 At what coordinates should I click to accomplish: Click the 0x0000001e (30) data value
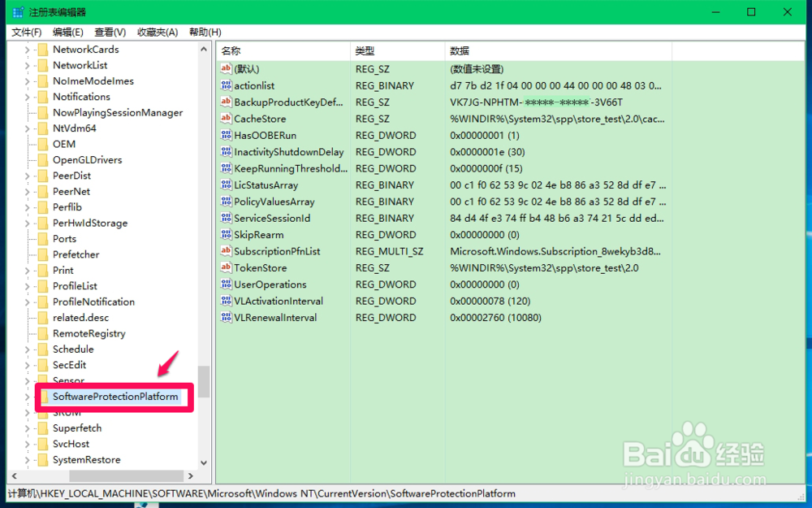click(487, 152)
